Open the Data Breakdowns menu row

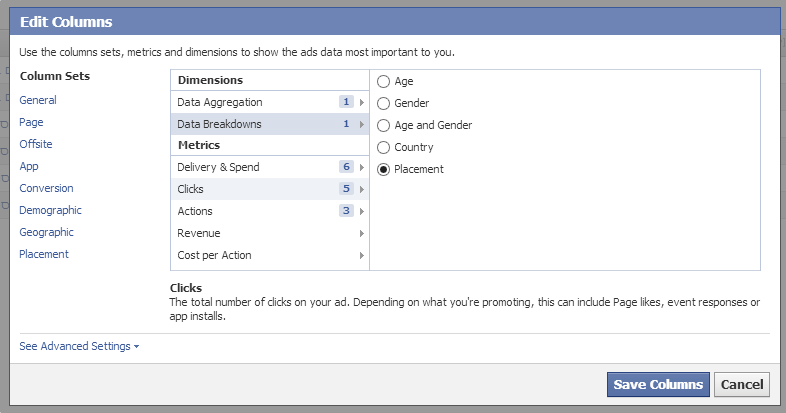(270, 124)
